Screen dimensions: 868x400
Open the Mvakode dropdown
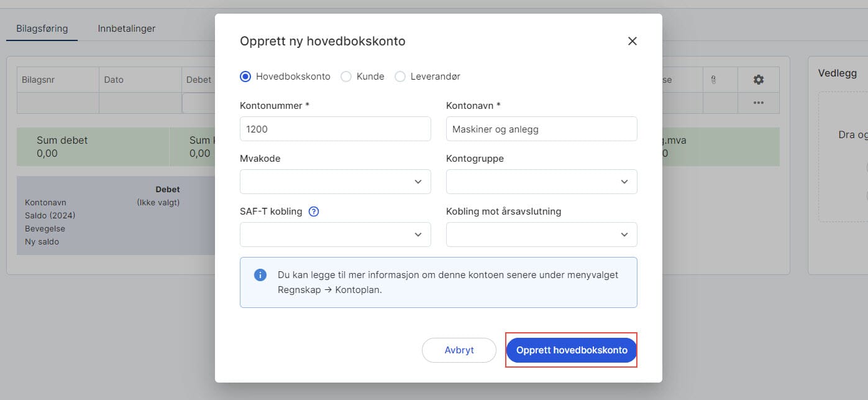point(335,181)
